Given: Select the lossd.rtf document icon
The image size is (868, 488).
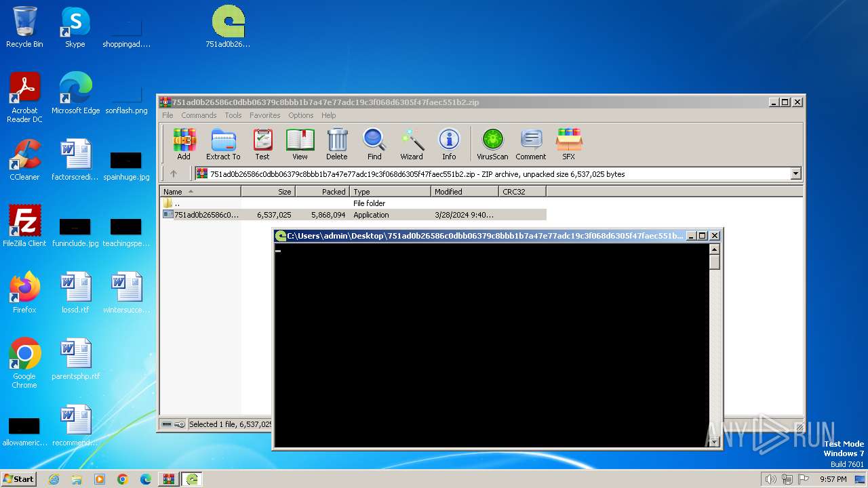Looking at the screenshot, I should (75, 293).
